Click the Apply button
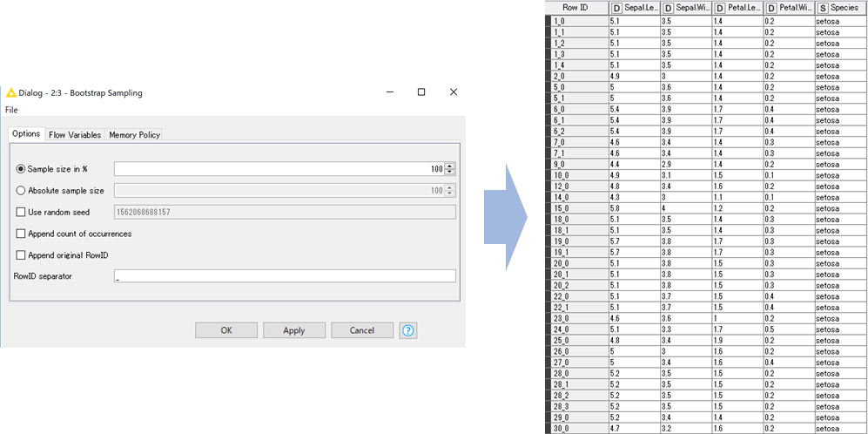This screenshot has height=434, width=868. [x=294, y=330]
